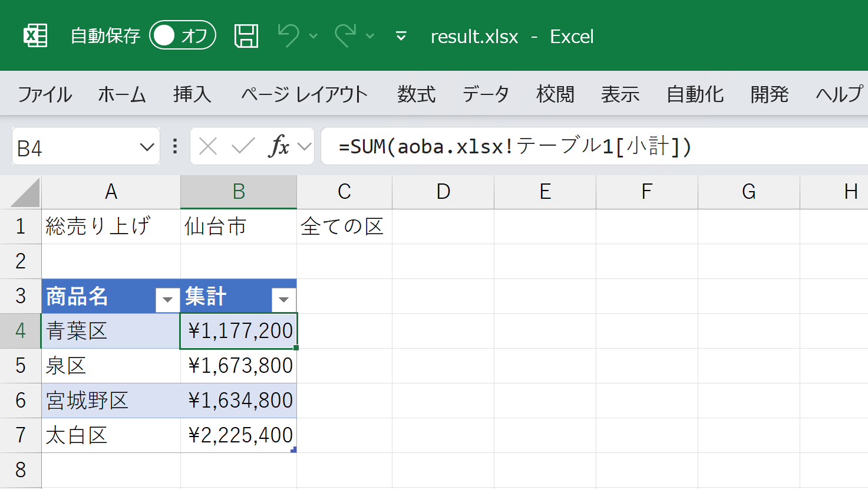Open the ヘルプ tab
This screenshot has width=868, height=489.
pos(839,94)
